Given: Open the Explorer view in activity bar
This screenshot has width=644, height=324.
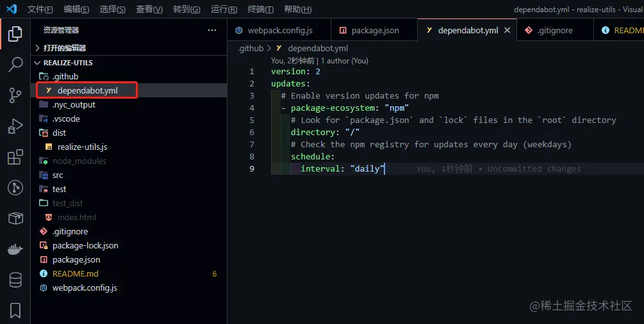Looking at the screenshot, I should (x=15, y=34).
